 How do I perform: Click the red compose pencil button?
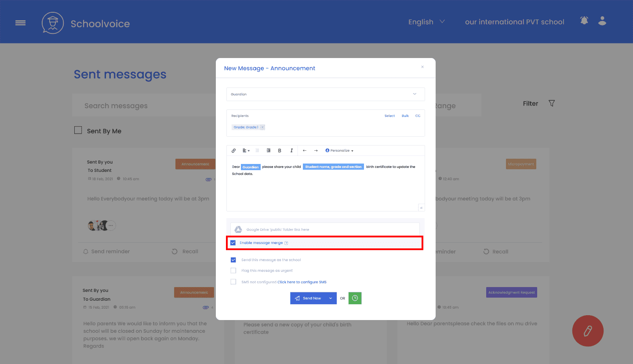[588, 331]
